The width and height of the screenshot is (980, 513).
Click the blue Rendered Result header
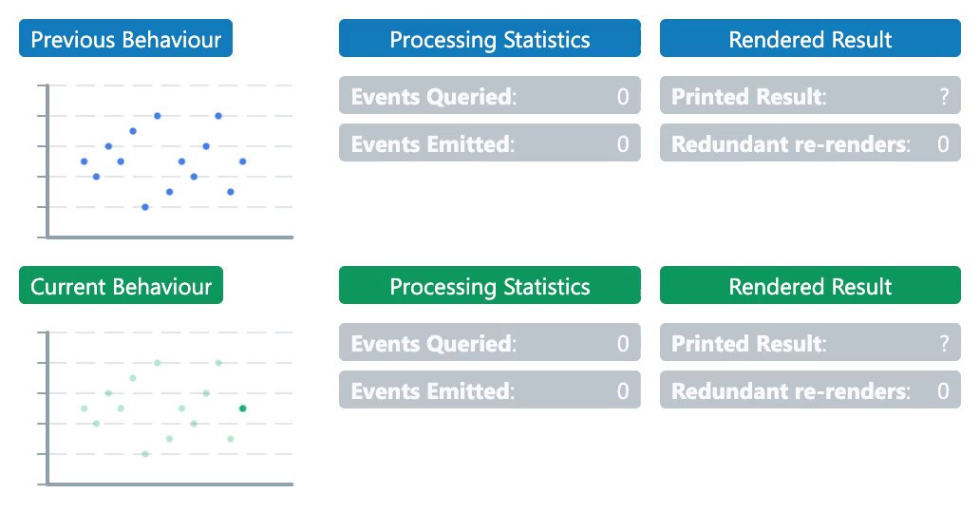(x=810, y=38)
